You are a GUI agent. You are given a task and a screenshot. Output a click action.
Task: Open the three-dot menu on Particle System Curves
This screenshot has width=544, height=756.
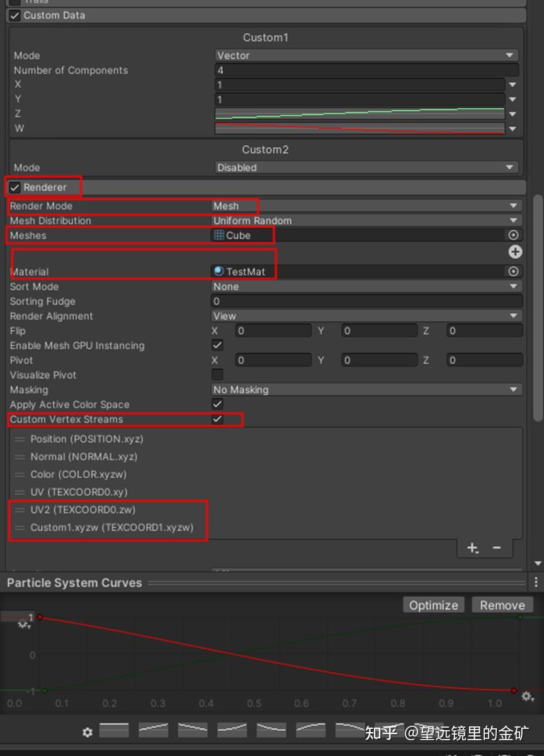[x=536, y=583]
